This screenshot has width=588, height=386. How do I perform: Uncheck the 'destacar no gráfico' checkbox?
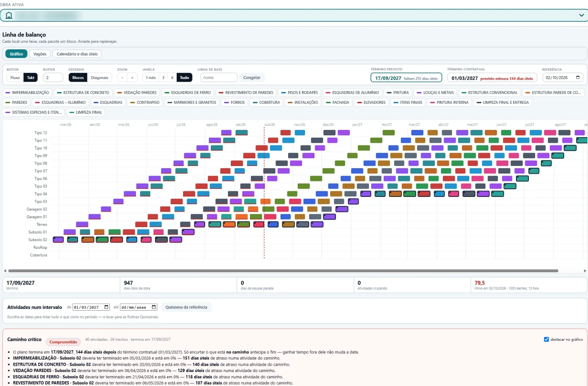pyautogui.click(x=546, y=339)
